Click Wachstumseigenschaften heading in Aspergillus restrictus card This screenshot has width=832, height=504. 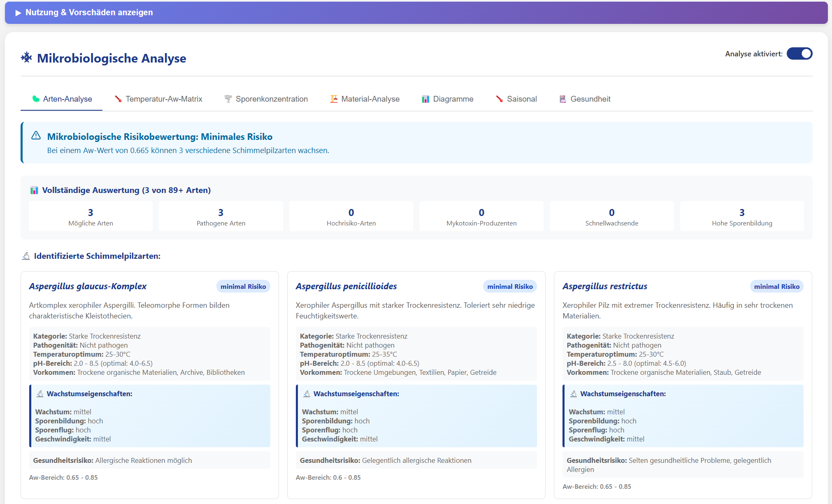pyautogui.click(x=623, y=394)
